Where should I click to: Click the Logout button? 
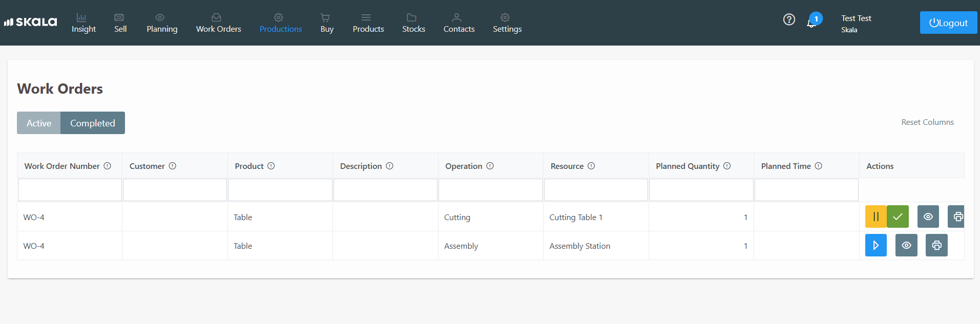click(x=948, y=23)
